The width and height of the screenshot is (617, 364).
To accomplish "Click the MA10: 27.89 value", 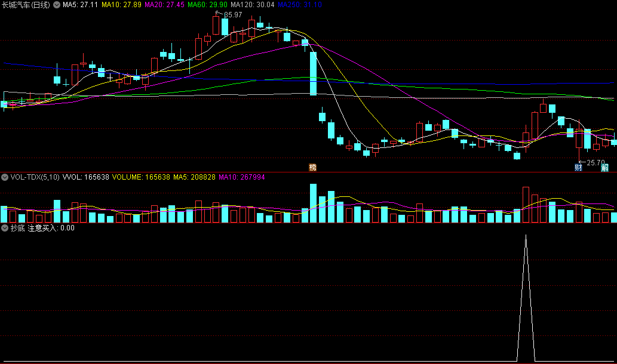I will [121, 5].
